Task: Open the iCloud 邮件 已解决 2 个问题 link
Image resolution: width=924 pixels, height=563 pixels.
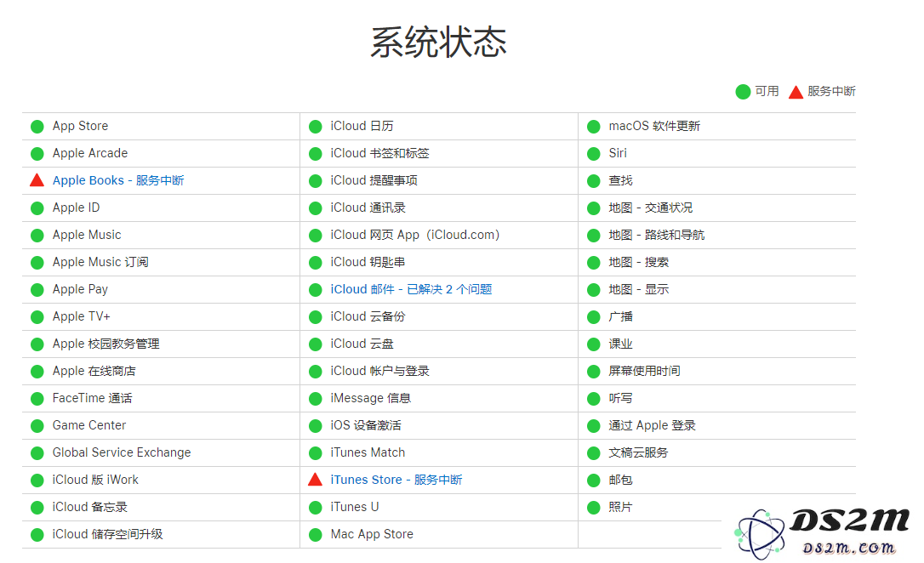Action: click(411, 289)
